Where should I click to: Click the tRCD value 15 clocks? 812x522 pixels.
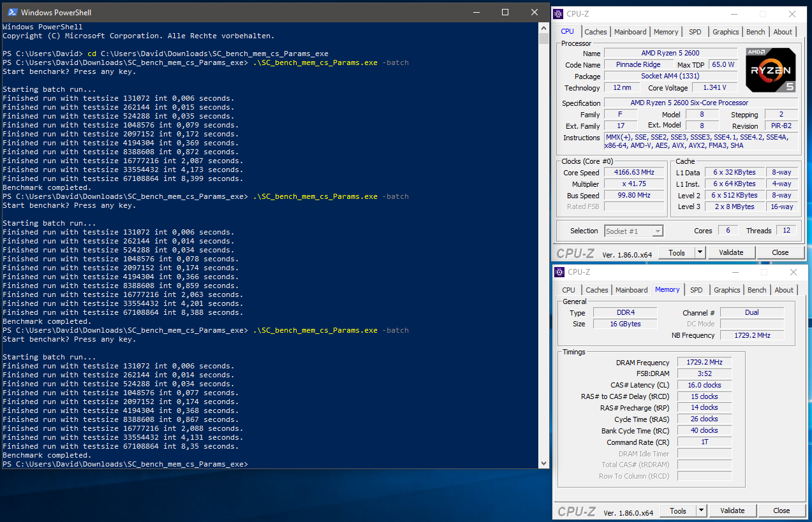coord(704,397)
